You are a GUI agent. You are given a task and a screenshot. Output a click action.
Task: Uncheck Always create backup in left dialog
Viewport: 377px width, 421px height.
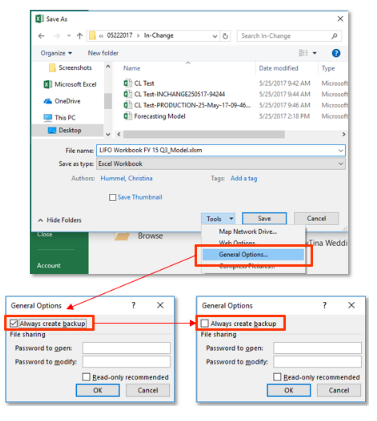(x=14, y=323)
